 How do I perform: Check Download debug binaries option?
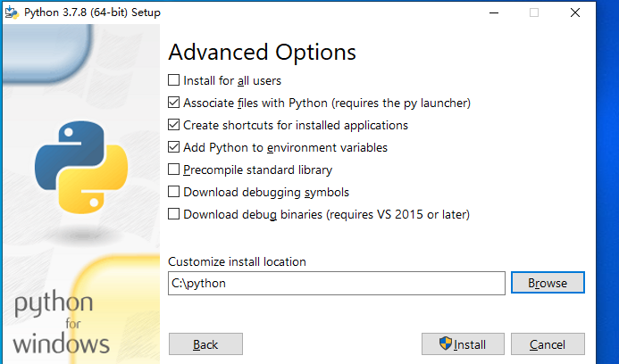pyautogui.click(x=173, y=214)
